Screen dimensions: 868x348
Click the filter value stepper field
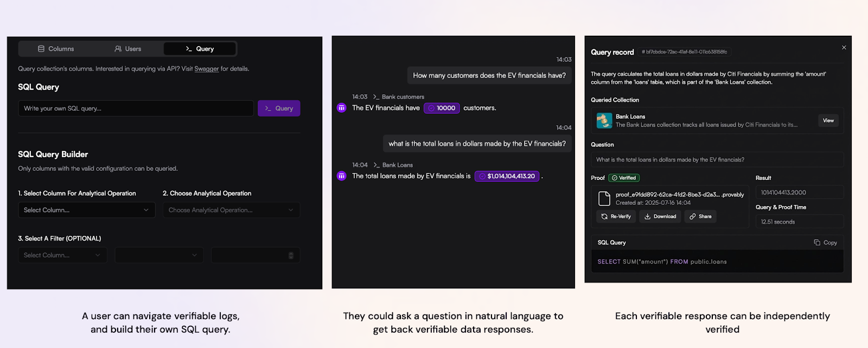255,255
